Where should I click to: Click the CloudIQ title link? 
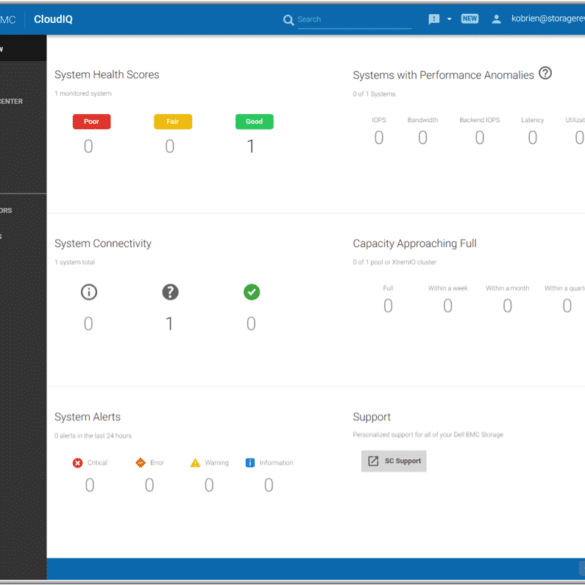pos(53,19)
